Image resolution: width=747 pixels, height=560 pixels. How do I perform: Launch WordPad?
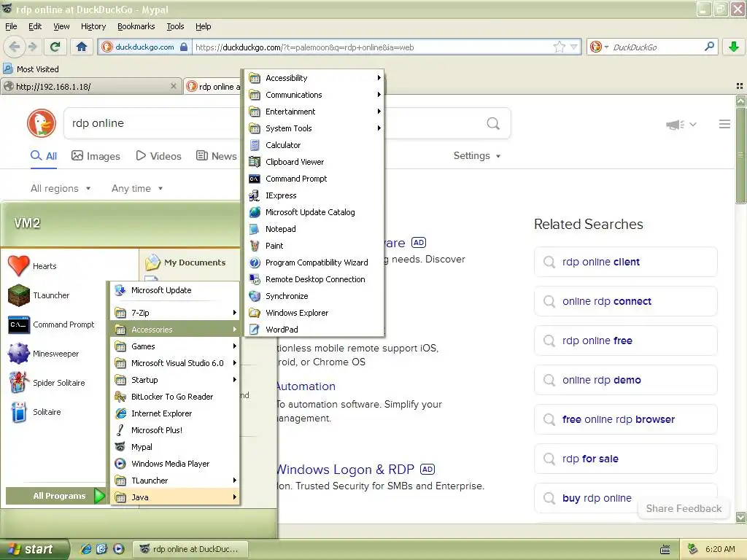tap(314, 330)
